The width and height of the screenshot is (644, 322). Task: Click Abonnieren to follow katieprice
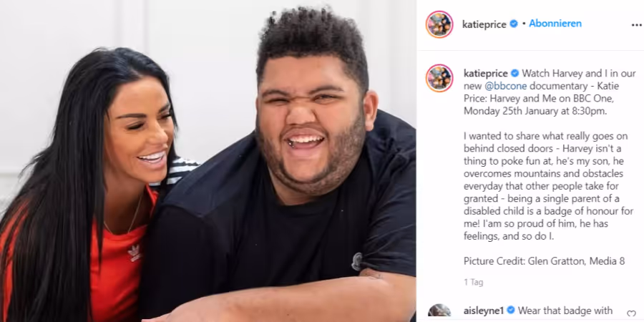[555, 24]
